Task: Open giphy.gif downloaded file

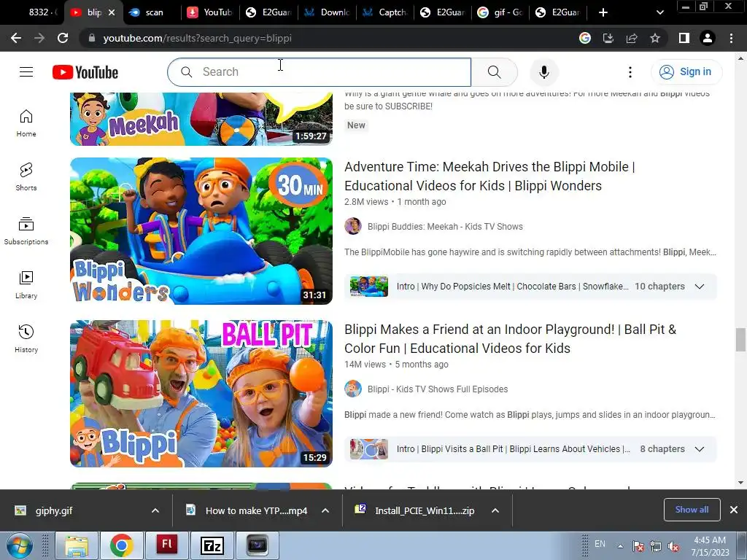Action: click(x=54, y=510)
